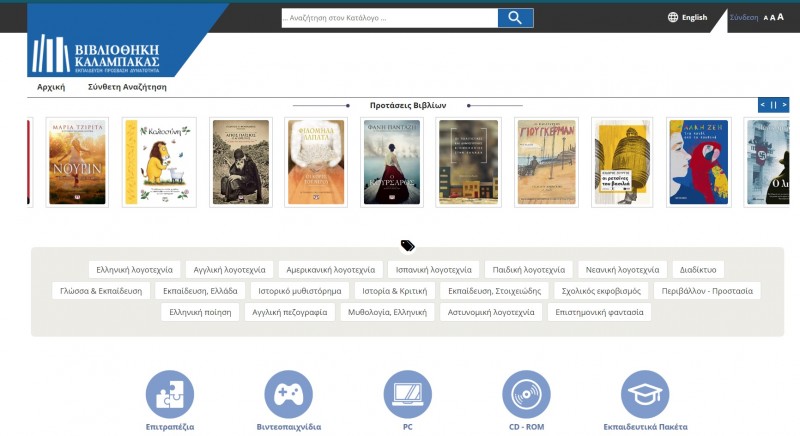The height and width of the screenshot is (436, 800).
Task: Go to previous carousel books
Action: coord(763,104)
